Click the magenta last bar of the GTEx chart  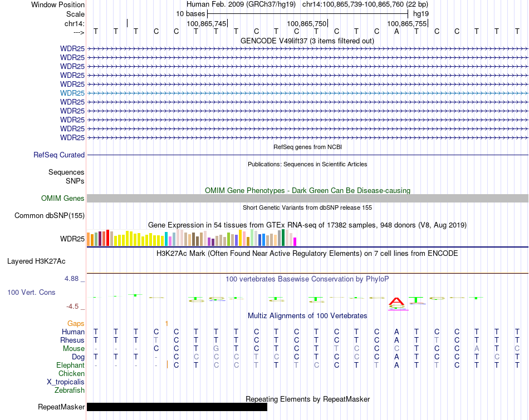[295, 241]
